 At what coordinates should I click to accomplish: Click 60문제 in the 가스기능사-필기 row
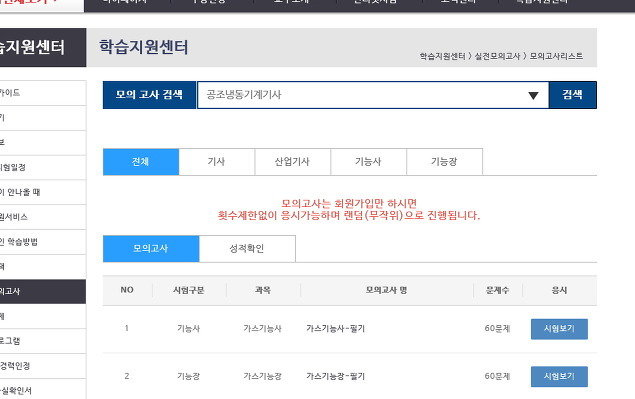click(x=497, y=329)
